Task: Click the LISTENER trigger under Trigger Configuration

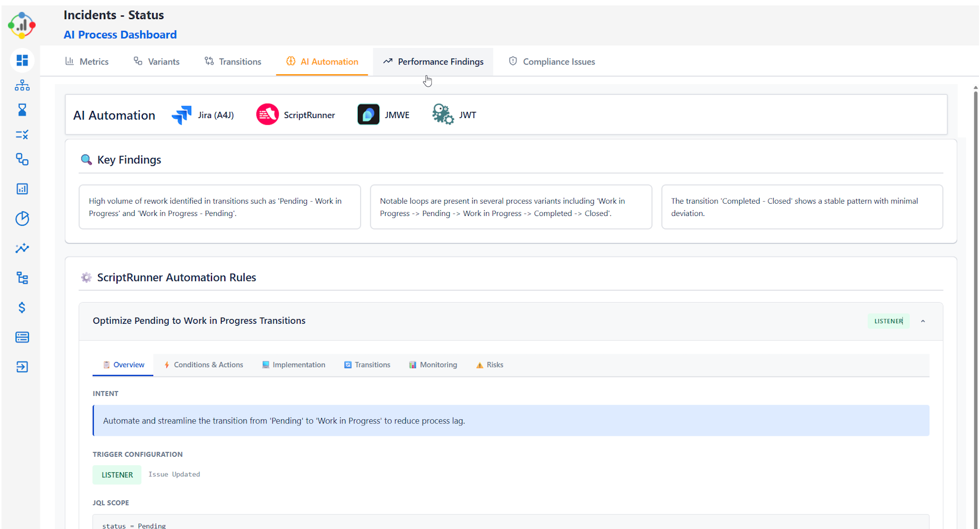Action: tap(117, 474)
